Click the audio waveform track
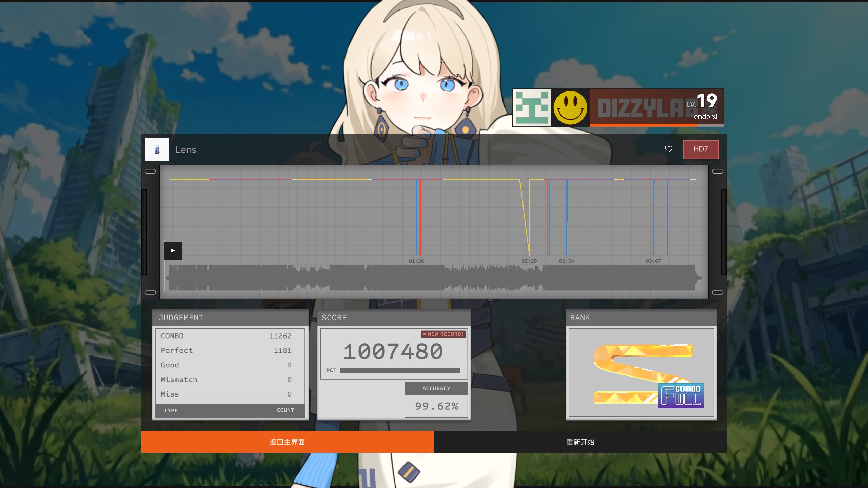868x488 pixels. pyautogui.click(x=434, y=278)
